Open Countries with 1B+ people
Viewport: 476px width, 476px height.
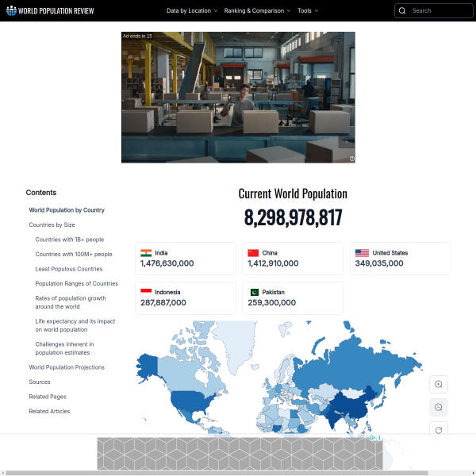70,240
